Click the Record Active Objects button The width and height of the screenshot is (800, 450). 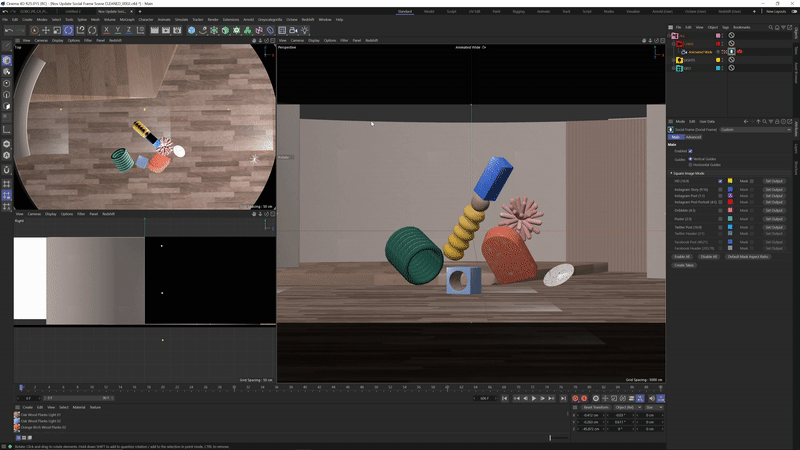(576, 398)
